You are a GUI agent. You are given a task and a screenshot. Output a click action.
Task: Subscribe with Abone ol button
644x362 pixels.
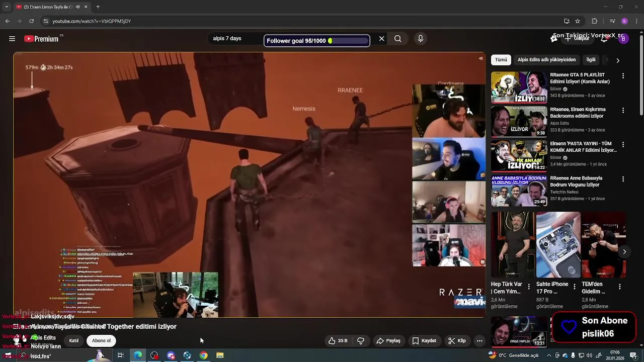point(101,341)
